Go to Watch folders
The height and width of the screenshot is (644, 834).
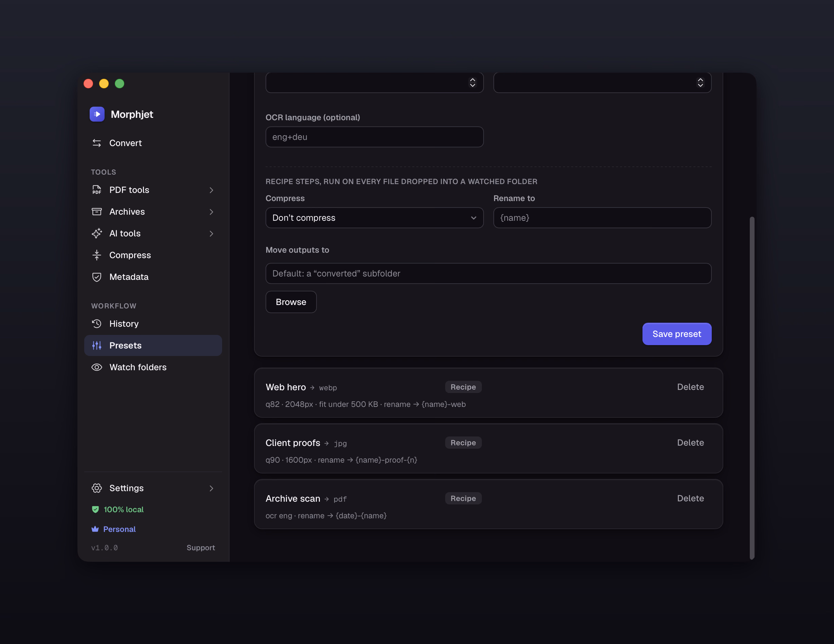click(153, 368)
